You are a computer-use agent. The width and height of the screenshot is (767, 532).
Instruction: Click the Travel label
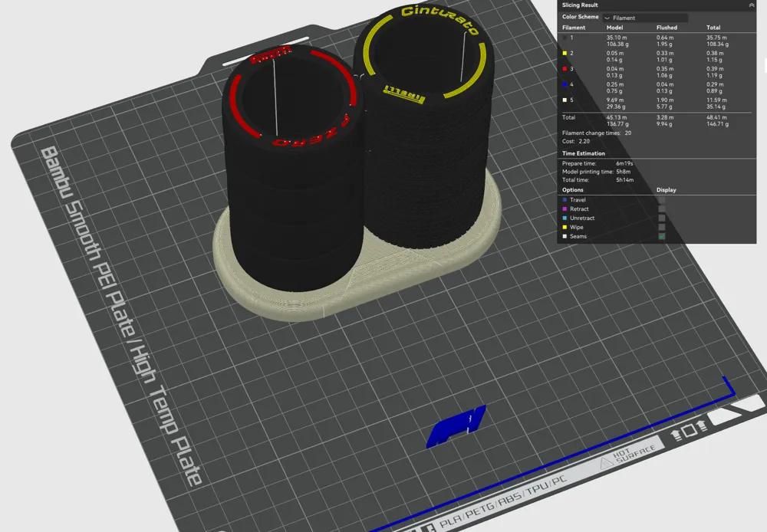(x=578, y=200)
